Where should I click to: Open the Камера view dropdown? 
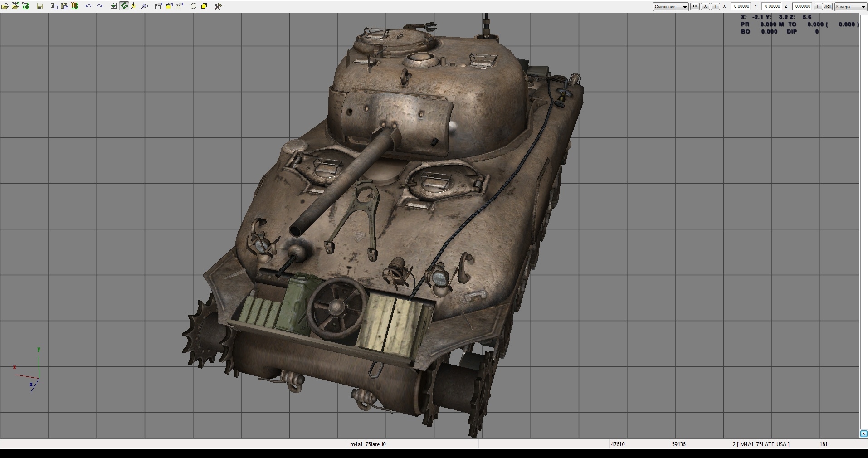(851, 6)
